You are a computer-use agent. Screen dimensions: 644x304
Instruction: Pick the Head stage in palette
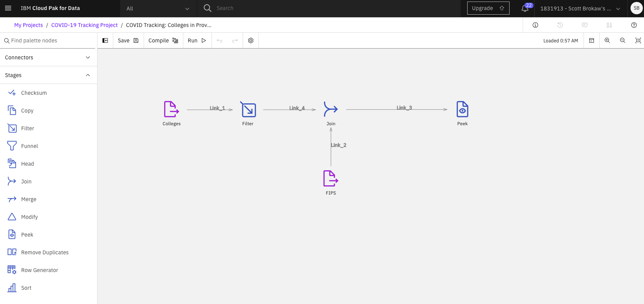coord(49,164)
